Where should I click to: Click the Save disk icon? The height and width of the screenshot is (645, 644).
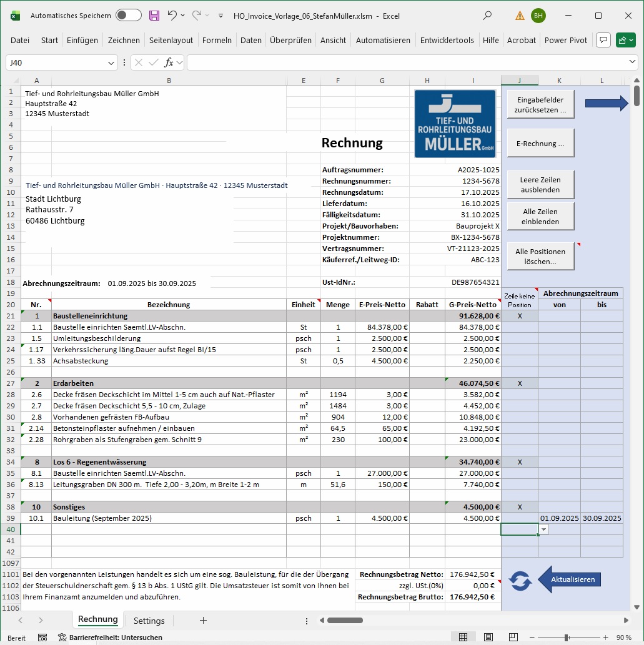154,16
